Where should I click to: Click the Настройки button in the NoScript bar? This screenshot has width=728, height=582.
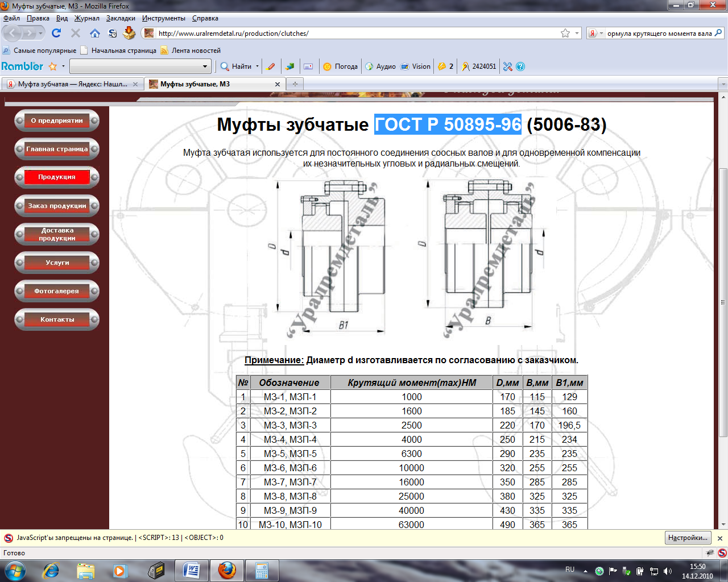click(688, 538)
